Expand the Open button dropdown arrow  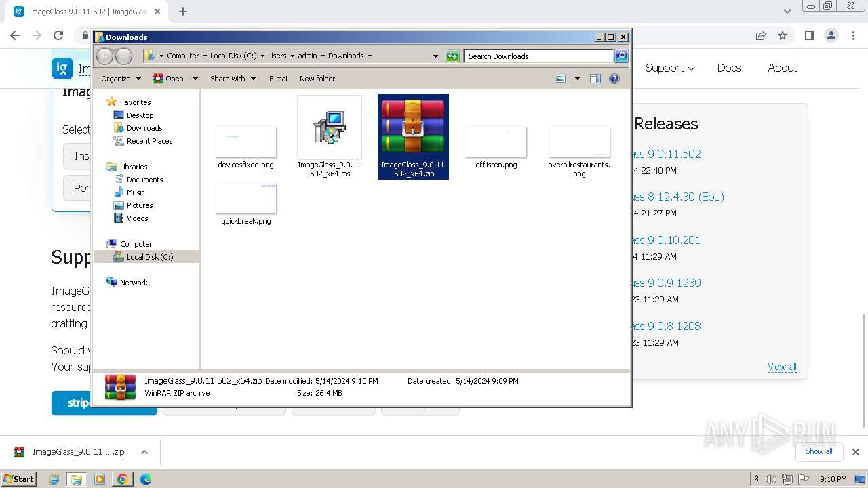point(195,79)
